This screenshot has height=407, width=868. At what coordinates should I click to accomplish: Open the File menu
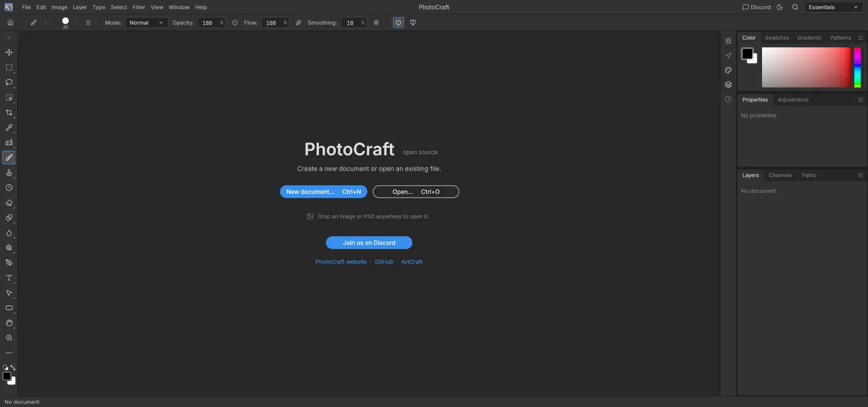point(26,7)
